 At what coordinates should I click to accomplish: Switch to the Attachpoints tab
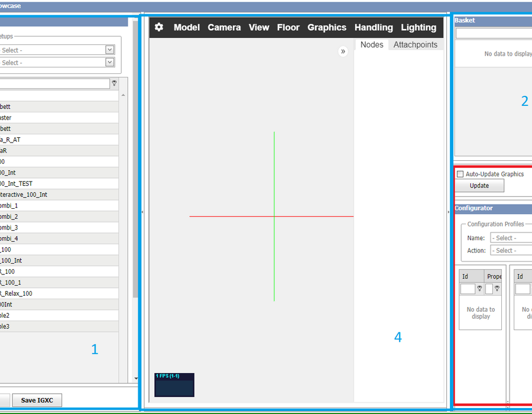coord(416,45)
